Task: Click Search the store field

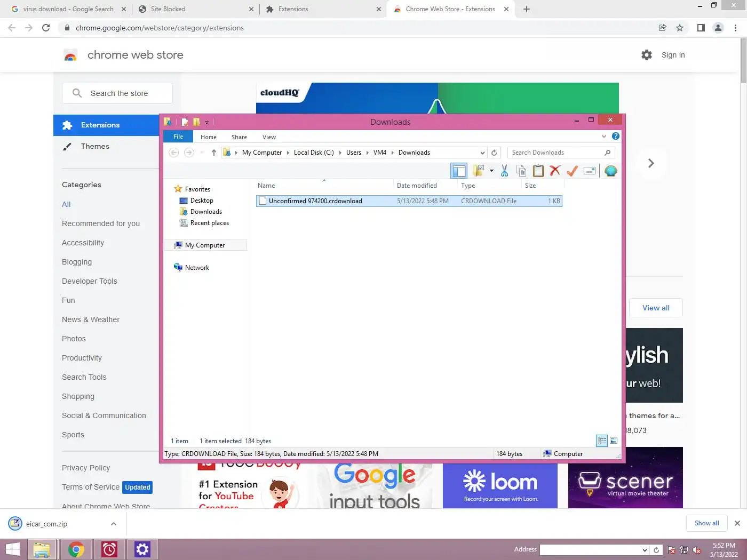Action: (117, 93)
